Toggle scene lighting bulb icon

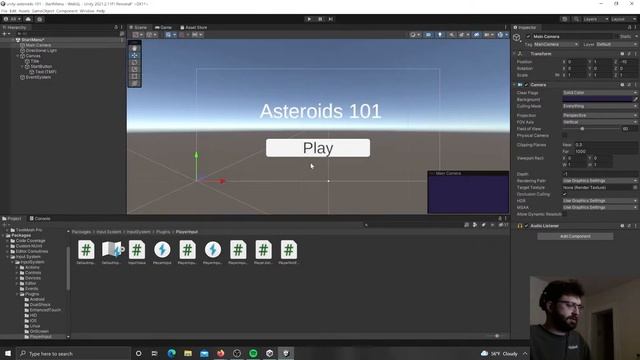[440, 35]
